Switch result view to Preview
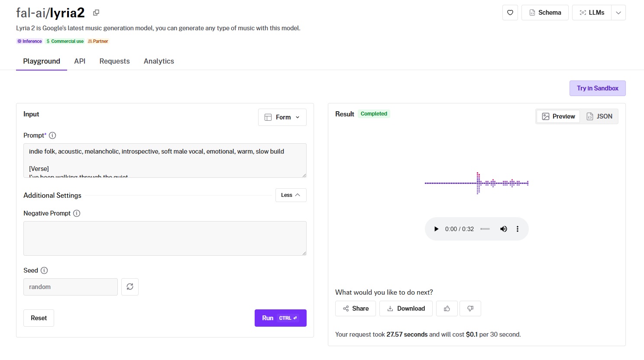 [x=558, y=116]
